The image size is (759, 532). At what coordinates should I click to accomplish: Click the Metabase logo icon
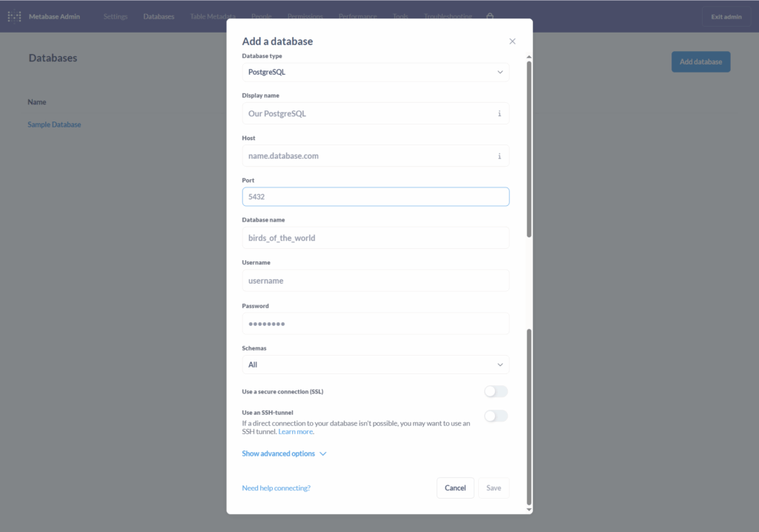click(14, 16)
